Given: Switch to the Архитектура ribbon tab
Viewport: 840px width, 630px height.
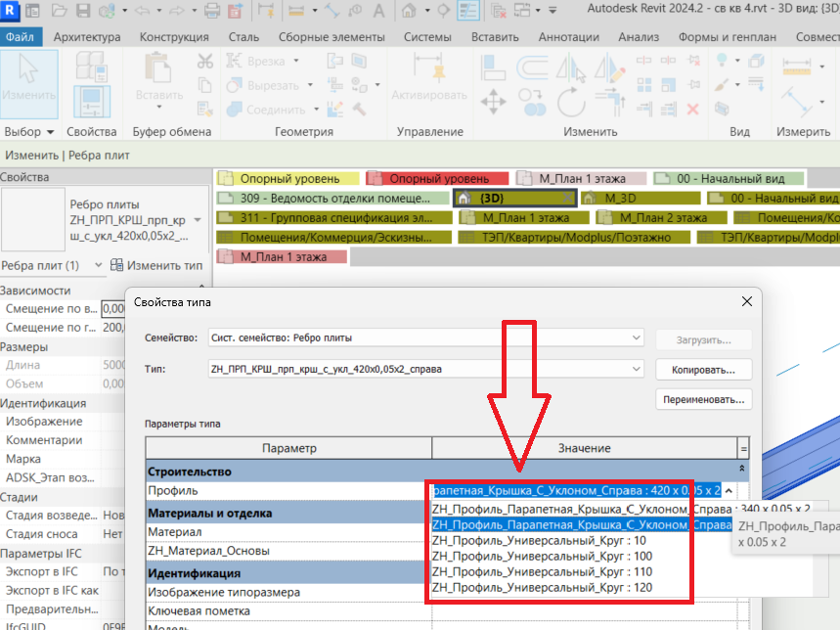Looking at the screenshot, I should pos(87,37).
